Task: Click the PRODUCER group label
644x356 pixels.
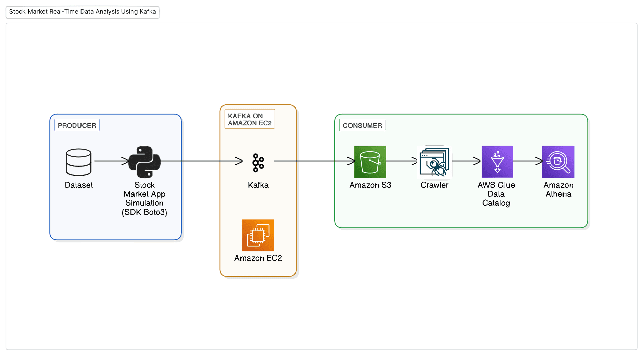Action: point(77,125)
